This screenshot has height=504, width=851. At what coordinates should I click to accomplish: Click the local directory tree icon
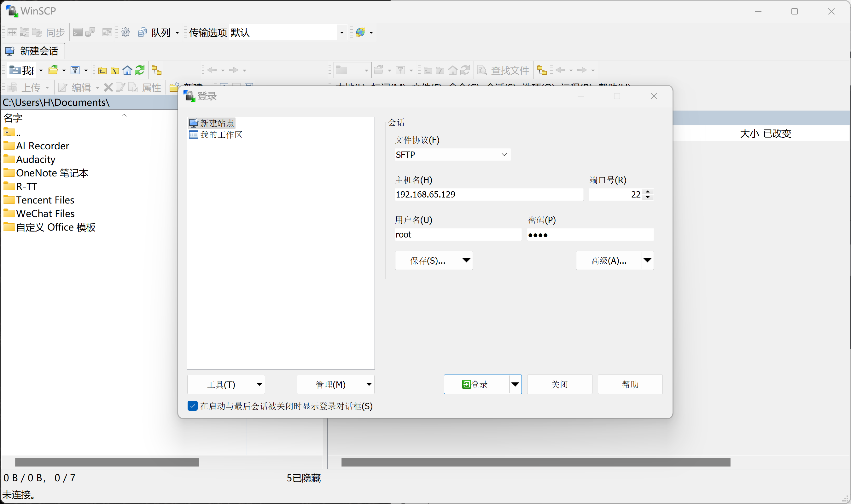click(157, 70)
